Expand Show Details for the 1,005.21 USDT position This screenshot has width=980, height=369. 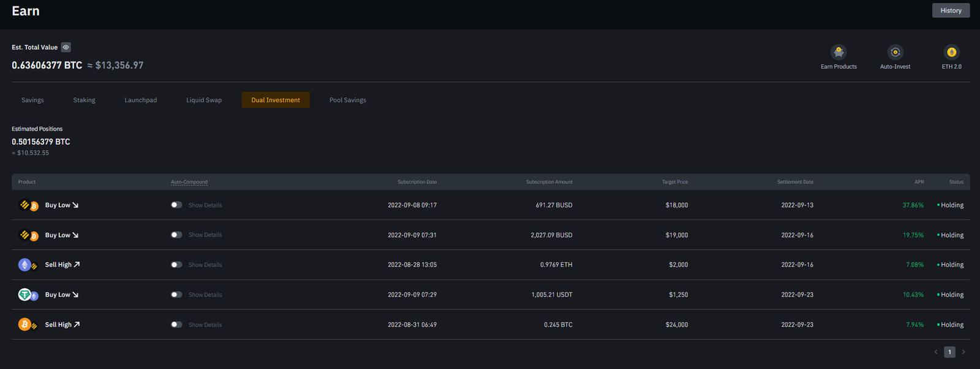(x=205, y=295)
